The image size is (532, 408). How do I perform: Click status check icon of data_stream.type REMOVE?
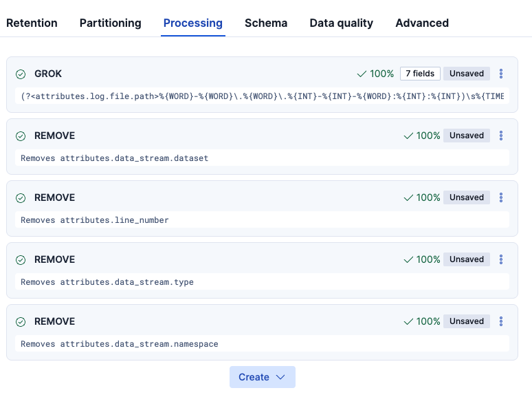pyautogui.click(x=21, y=259)
